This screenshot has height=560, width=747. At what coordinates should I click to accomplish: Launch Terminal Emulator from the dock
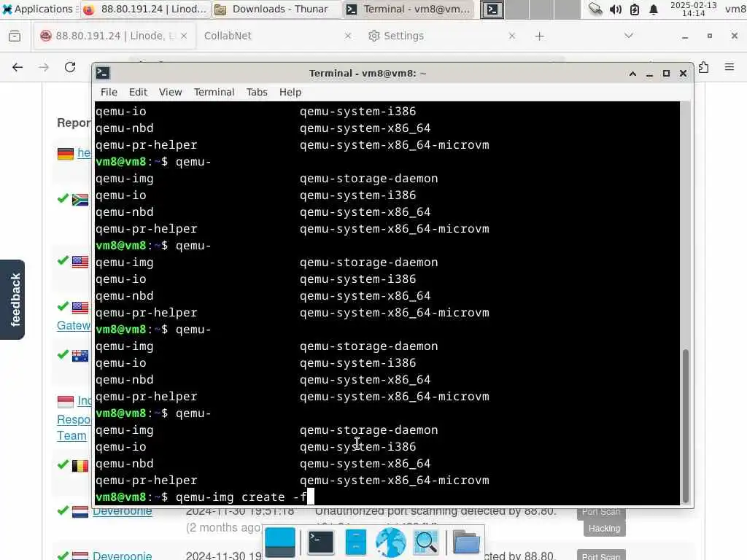coord(320,542)
